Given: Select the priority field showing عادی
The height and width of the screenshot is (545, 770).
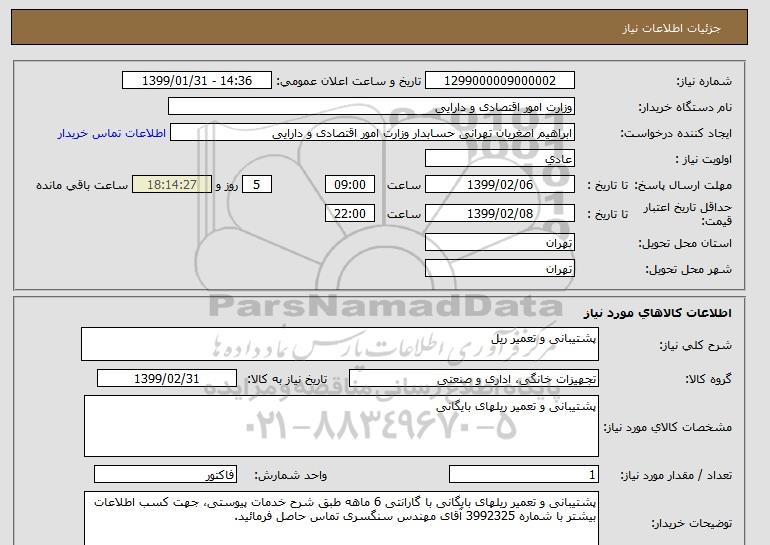Looking at the screenshot, I should [499, 159].
